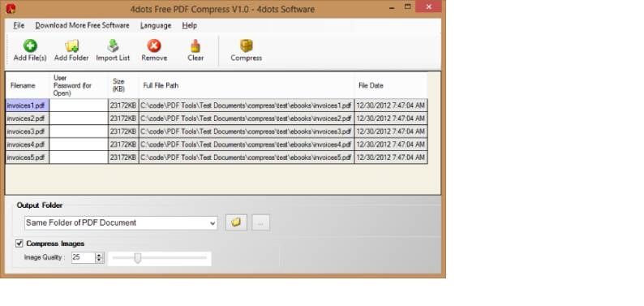Start compression with the Compress icon
The image size is (644, 306).
click(x=246, y=46)
